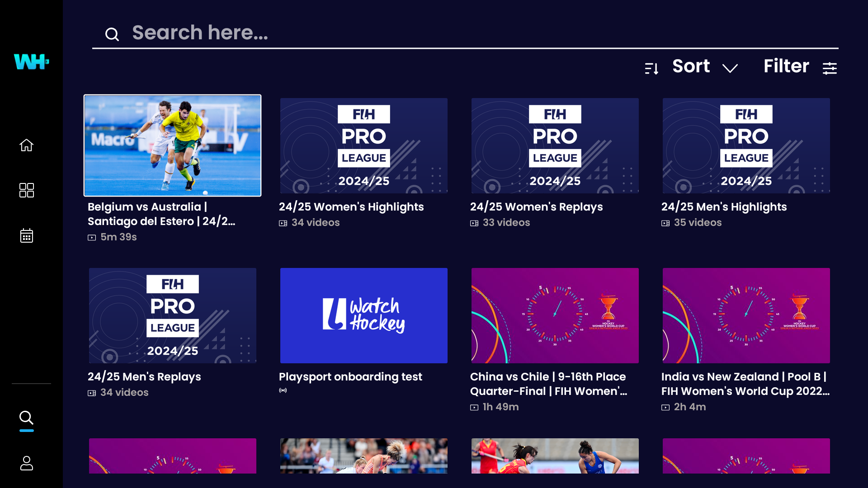Image resolution: width=868 pixels, height=488 pixels.
Task: Click the Belgium vs Australia title text
Action: (x=161, y=214)
